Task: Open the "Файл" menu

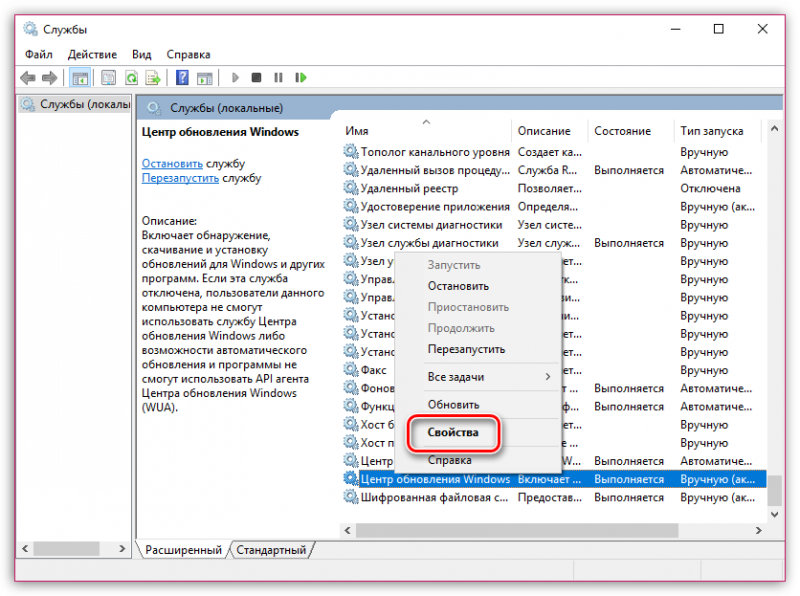Action: pyautogui.click(x=39, y=54)
